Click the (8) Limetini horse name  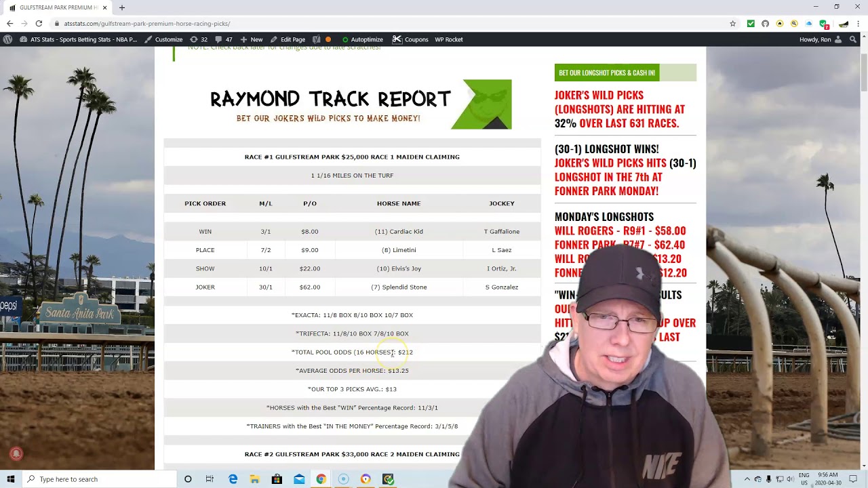click(399, 250)
